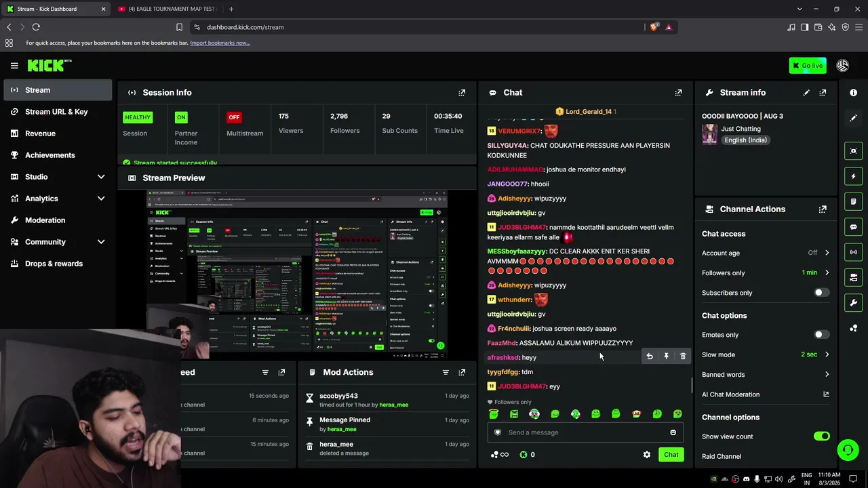Click the green Go live button
Viewport: 868px width, 488px height.
pyautogui.click(x=808, y=66)
